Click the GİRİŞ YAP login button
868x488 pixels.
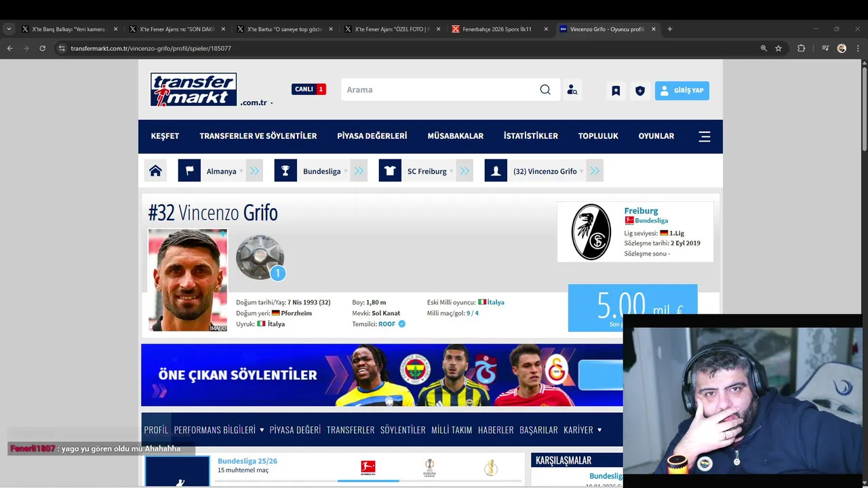point(682,90)
